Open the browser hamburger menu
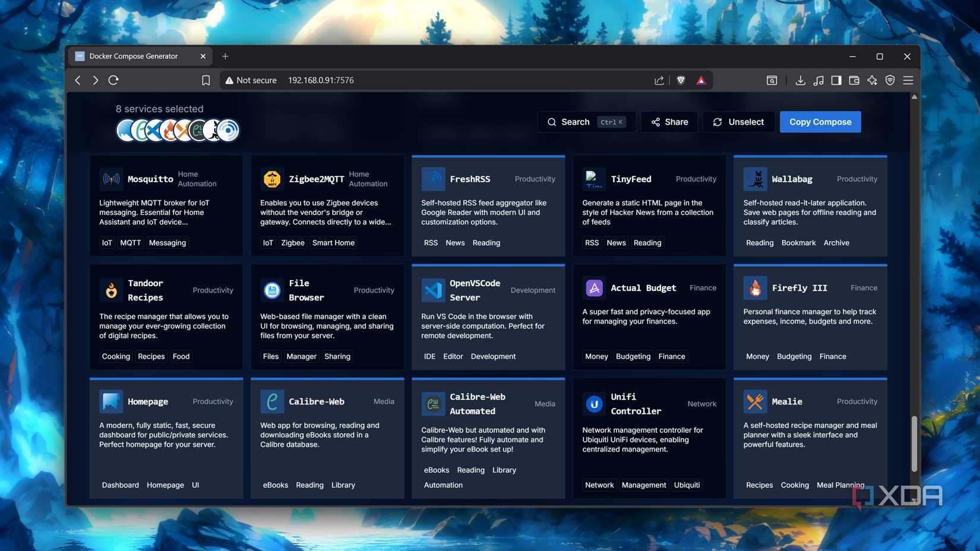 click(908, 80)
